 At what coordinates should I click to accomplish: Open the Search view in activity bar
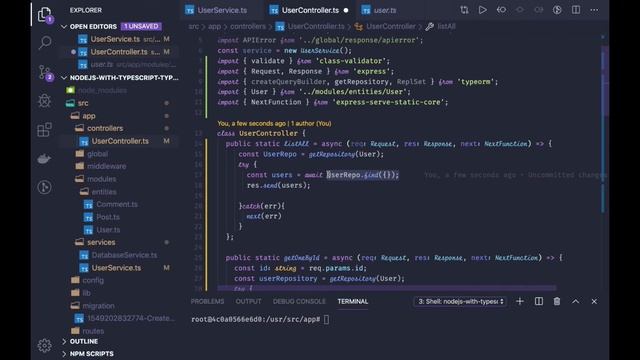[45, 42]
